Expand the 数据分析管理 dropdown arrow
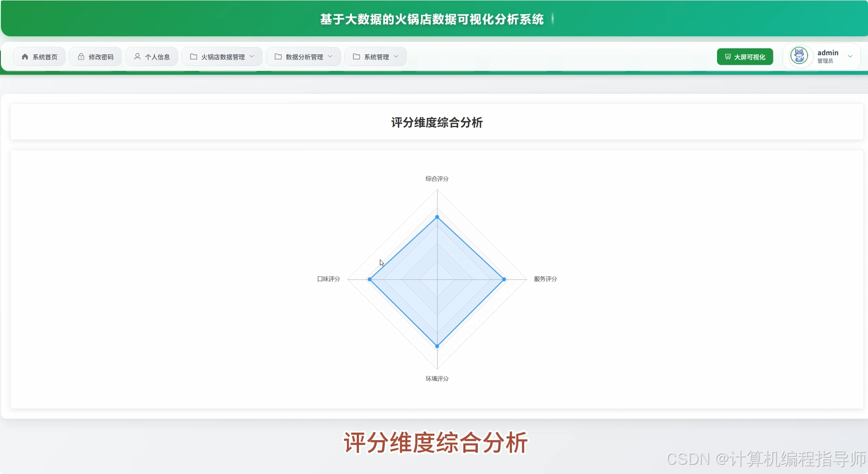 330,56
